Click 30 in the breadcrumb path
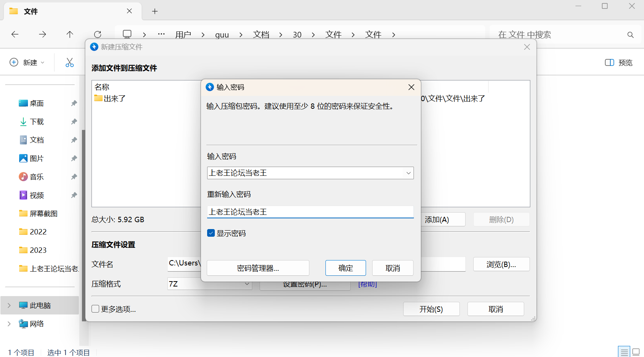 (297, 35)
